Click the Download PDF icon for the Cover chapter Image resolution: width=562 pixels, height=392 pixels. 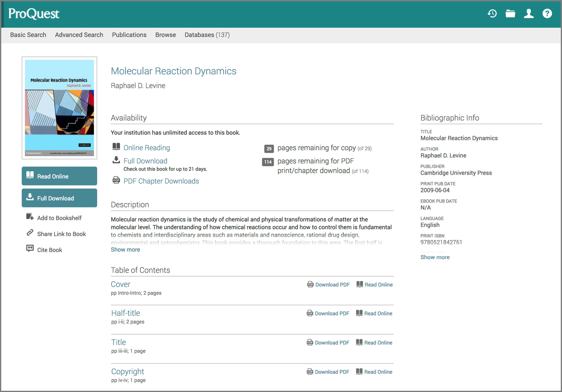pyautogui.click(x=310, y=284)
